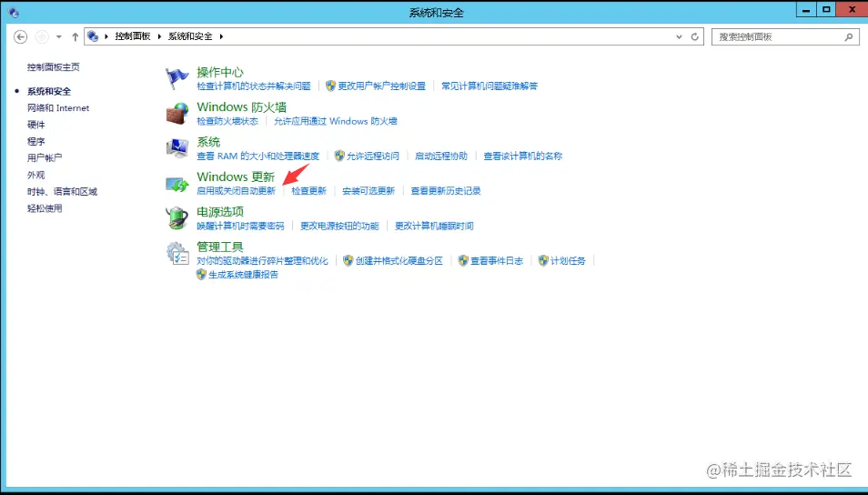
Task: Click 常见计算机问题疑难解答 link
Action: tap(490, 86)
